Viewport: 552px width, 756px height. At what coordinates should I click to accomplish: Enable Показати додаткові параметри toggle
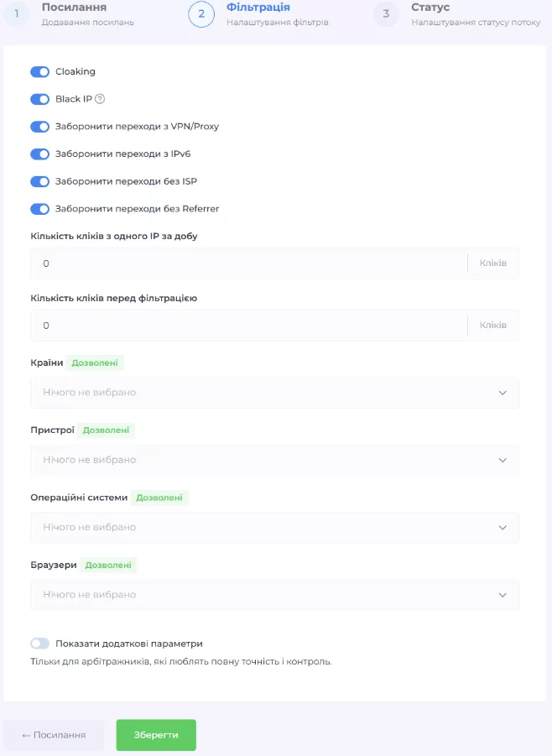click(x=40, y=644)
